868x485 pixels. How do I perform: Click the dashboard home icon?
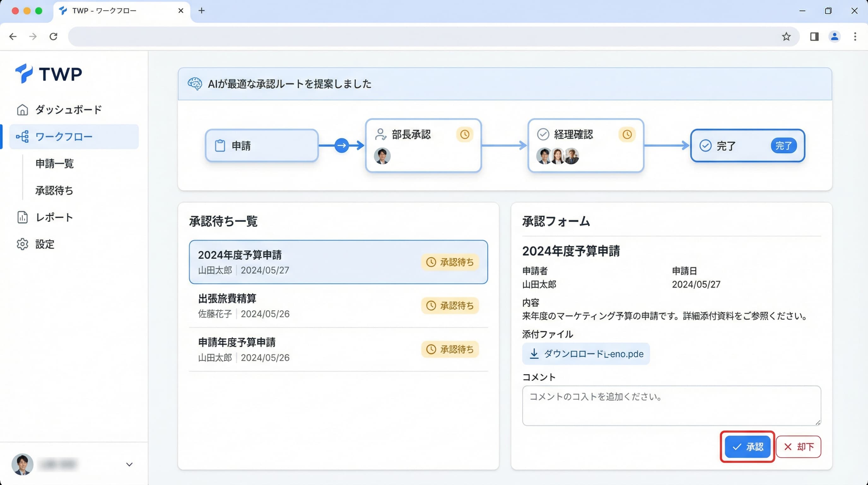22,110
